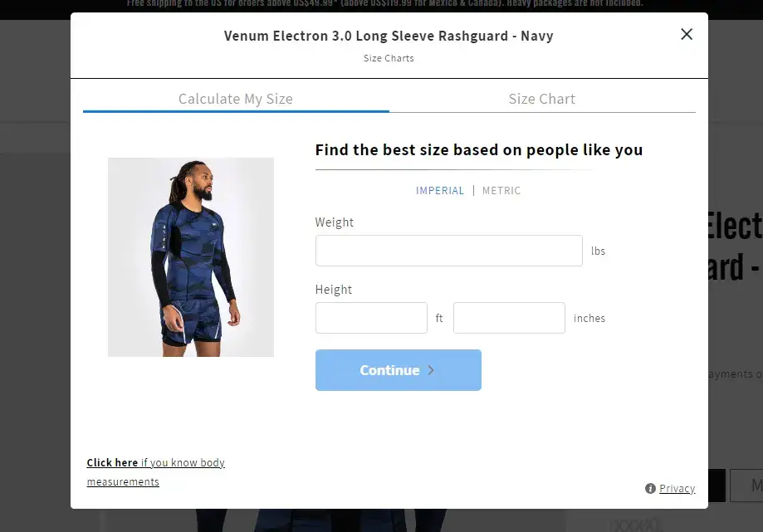Viewport: 763px width, 532px height.
Task: Select the M size button behind dialog
Action: point(746,486)
